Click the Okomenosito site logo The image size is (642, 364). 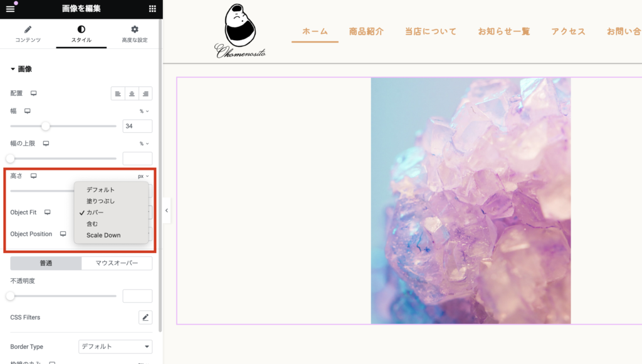tap(240, 31)
